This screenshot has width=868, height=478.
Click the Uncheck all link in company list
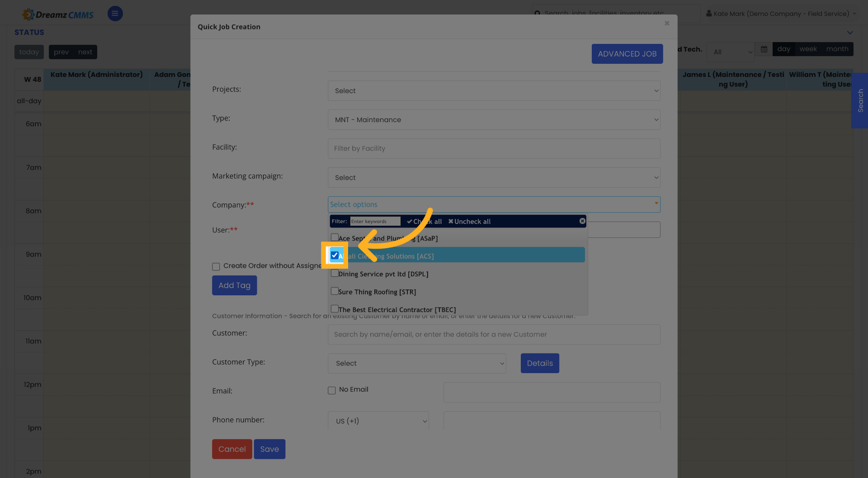pyautogui.click(x=469, y=221)
